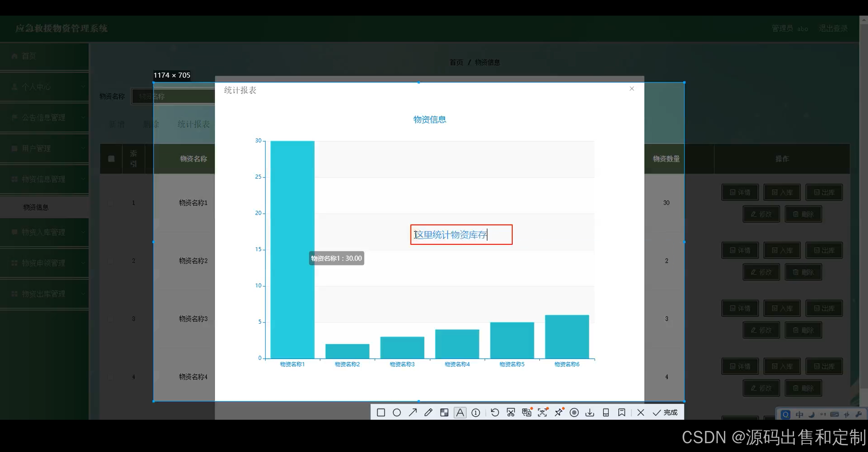Undo the last annotation
Viewport: 868px width, 452px height.
495,413
